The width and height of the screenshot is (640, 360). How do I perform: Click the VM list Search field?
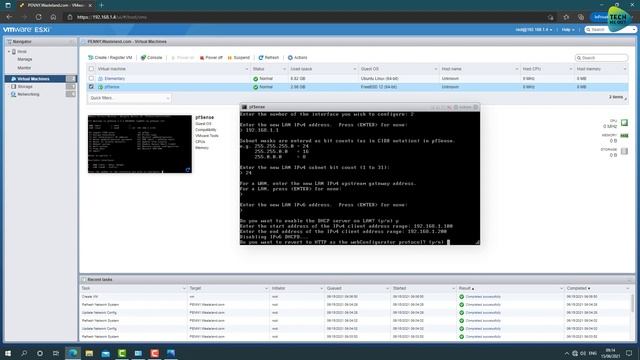tap(601, 58)
